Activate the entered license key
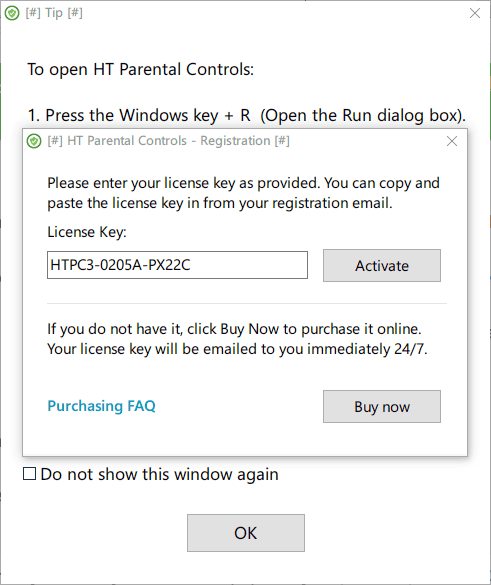 click(x=382, y=266)
